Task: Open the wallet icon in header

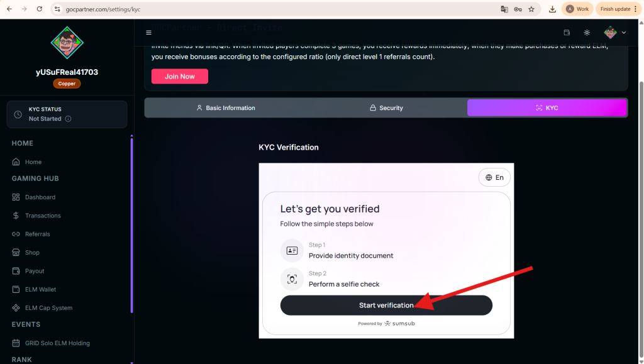Action: pyautogui.click(x=567, y=33)
